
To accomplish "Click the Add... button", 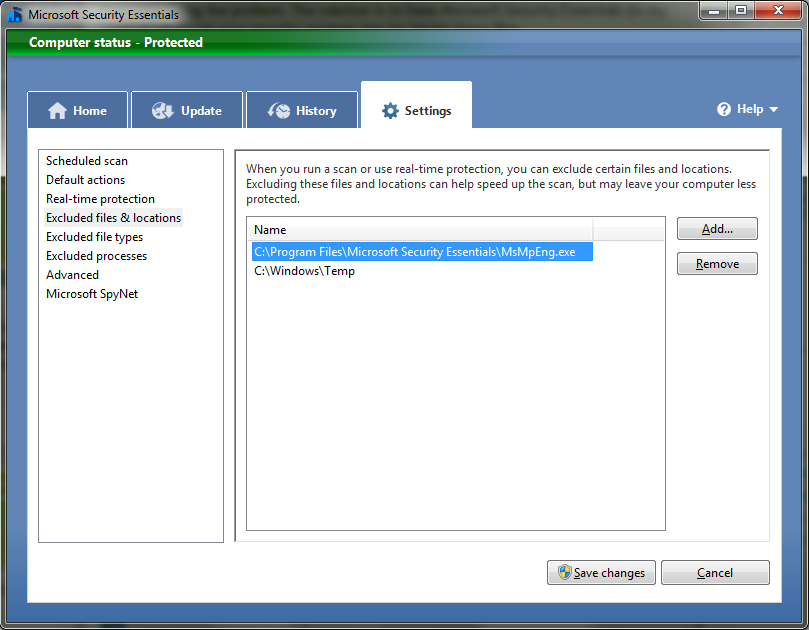I will click(717, 229).
